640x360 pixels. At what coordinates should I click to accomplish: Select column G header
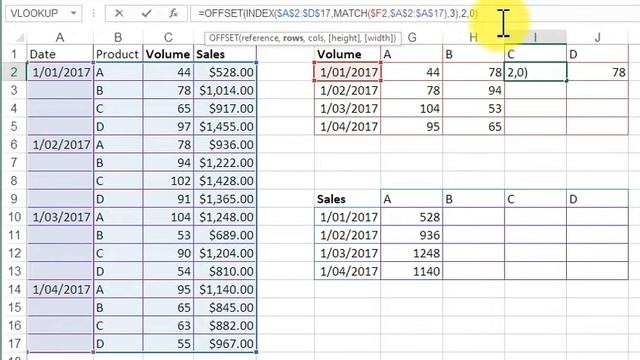coord(412,38)
